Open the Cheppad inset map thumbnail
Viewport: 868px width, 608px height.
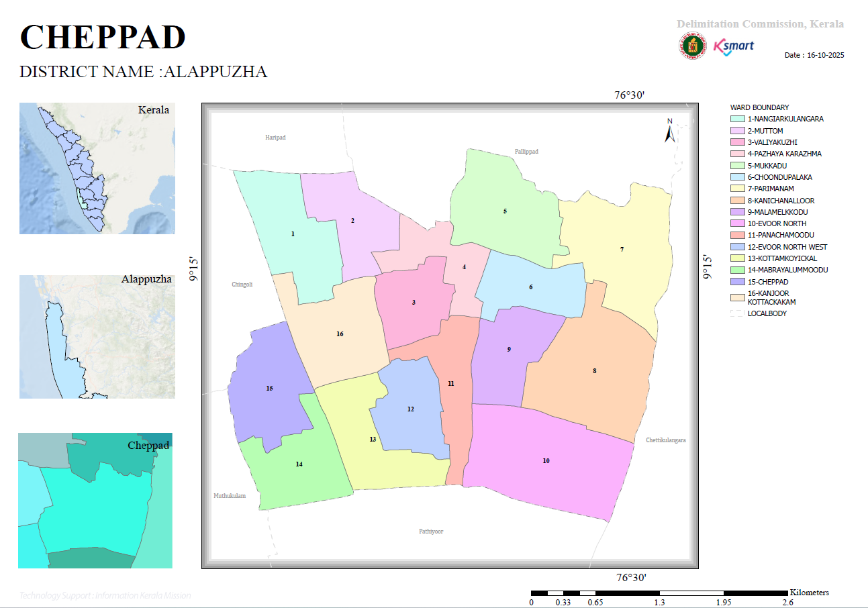95,501
